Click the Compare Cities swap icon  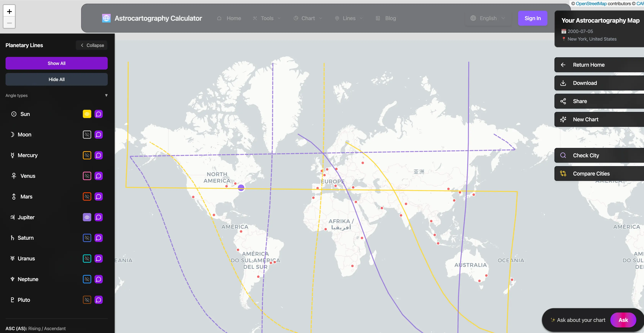click(x=563, y=174)
